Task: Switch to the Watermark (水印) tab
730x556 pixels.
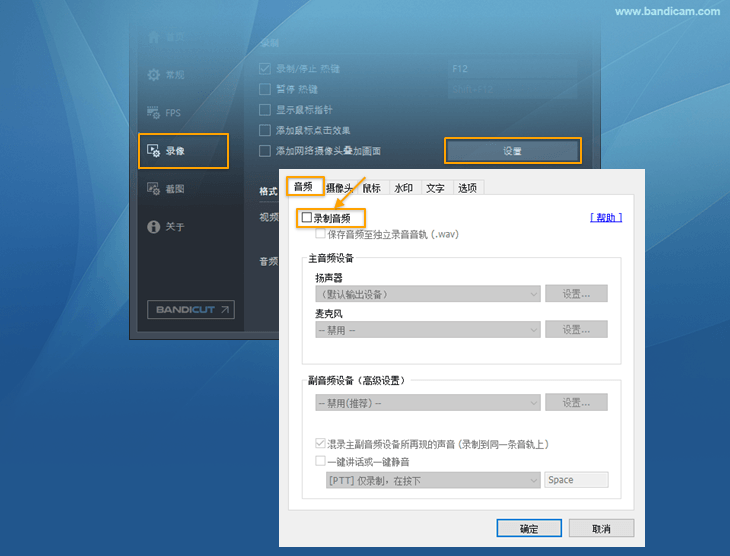Action: tap(404, 188)
